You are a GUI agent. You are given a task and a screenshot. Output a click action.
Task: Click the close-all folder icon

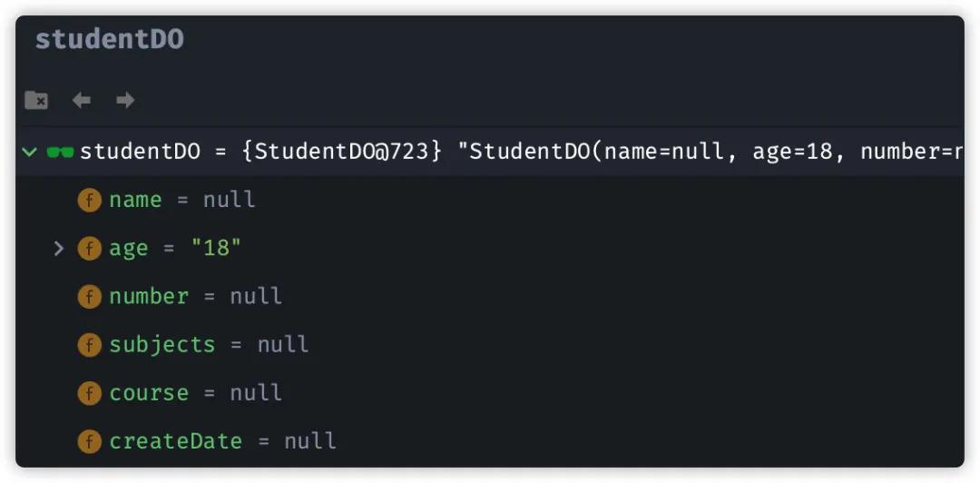click(35, 100)
